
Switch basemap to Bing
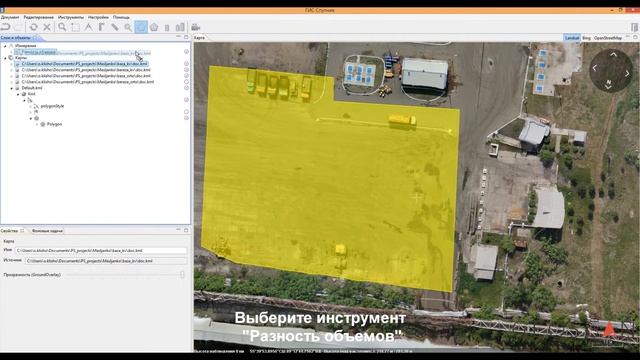586,38
